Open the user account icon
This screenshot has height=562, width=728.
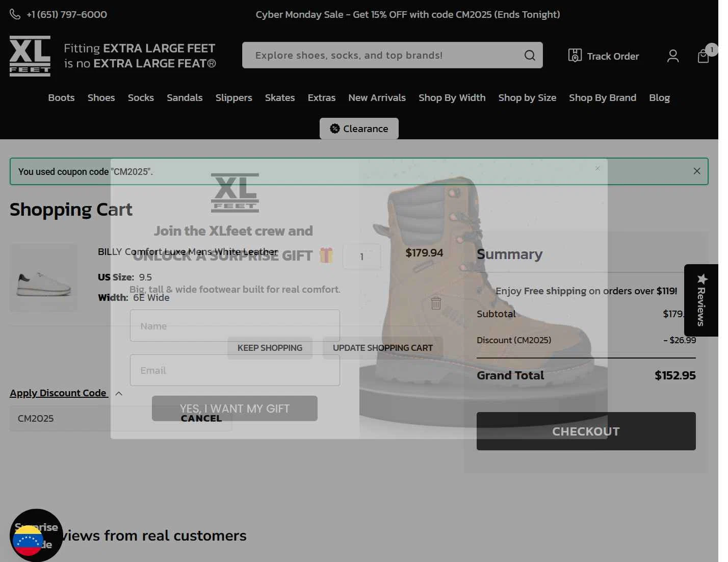pos(673,56)
